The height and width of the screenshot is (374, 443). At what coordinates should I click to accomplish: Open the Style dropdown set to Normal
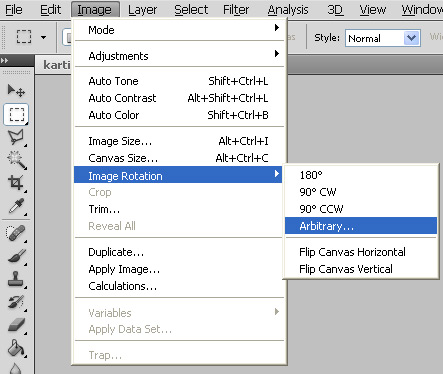point(383,38)
